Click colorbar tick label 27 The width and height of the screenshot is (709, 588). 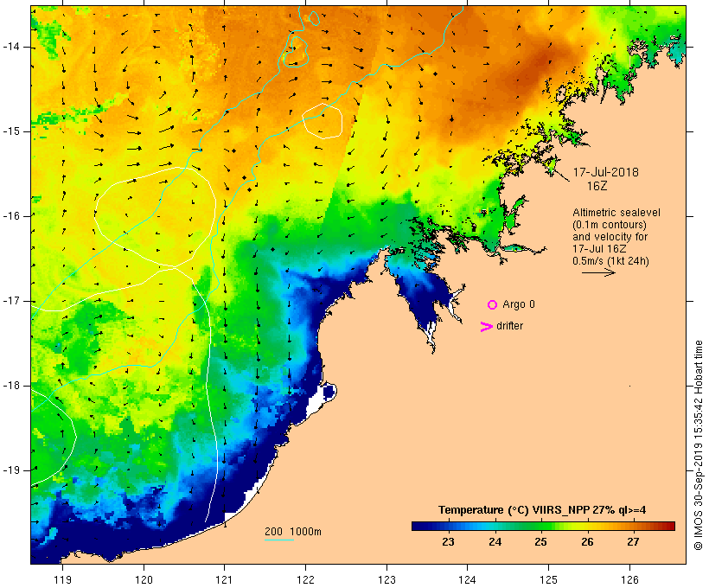point(633,542)
